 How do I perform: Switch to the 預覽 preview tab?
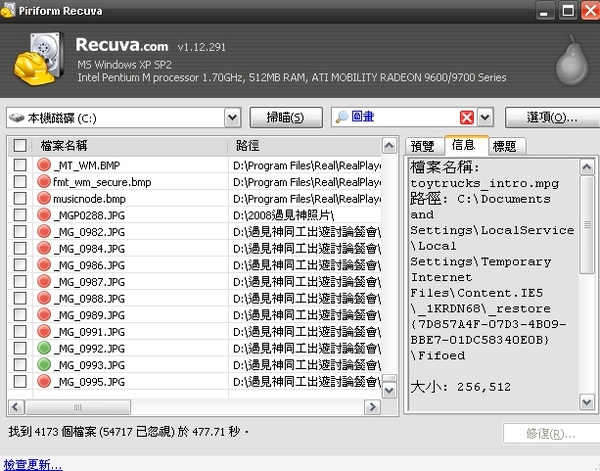423,146
